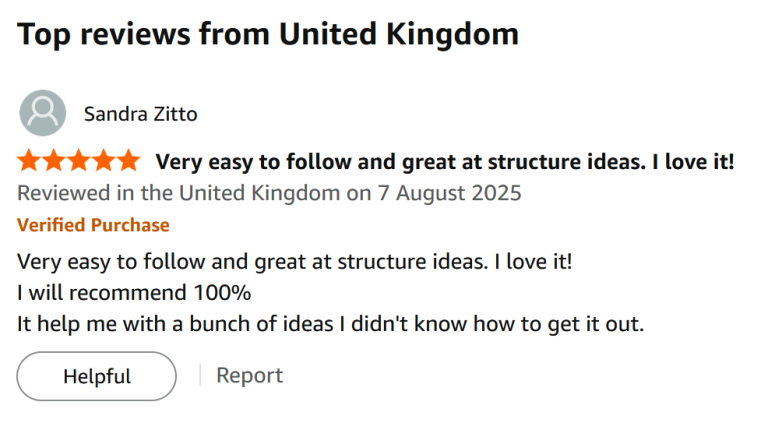
Task: Click the third orange rating star
Action: 79,161
